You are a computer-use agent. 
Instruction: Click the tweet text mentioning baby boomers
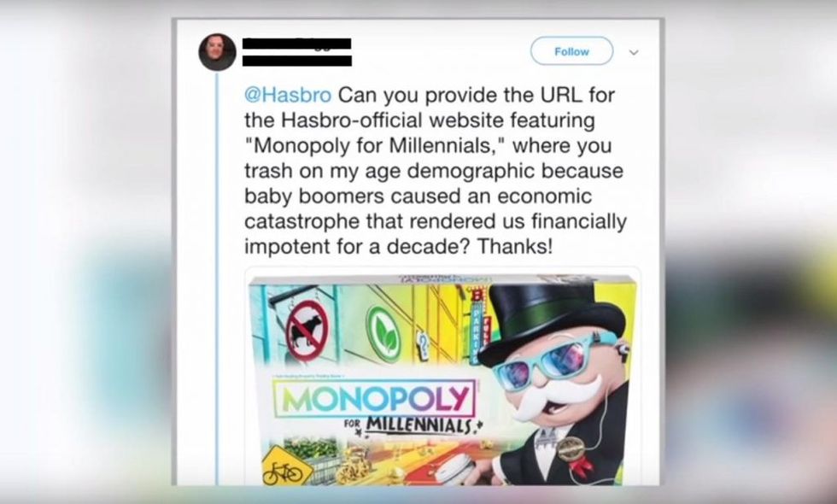[x=418, y=196]
